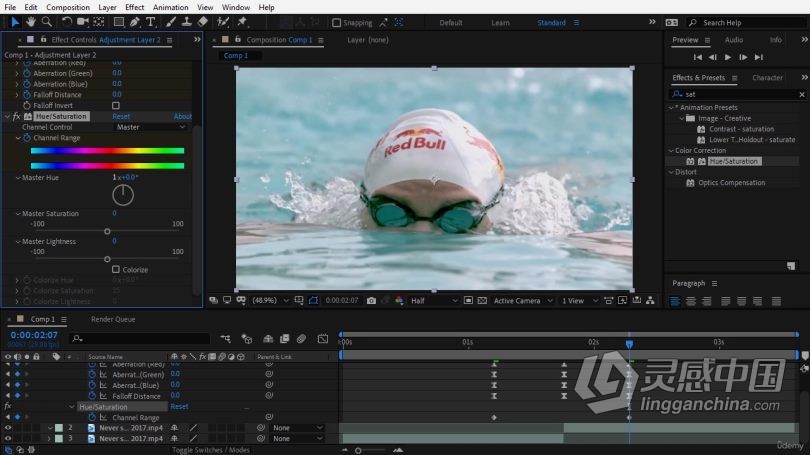Select the Zoom magnifier tool
This screenshot has width=810, height=455.
46,22
